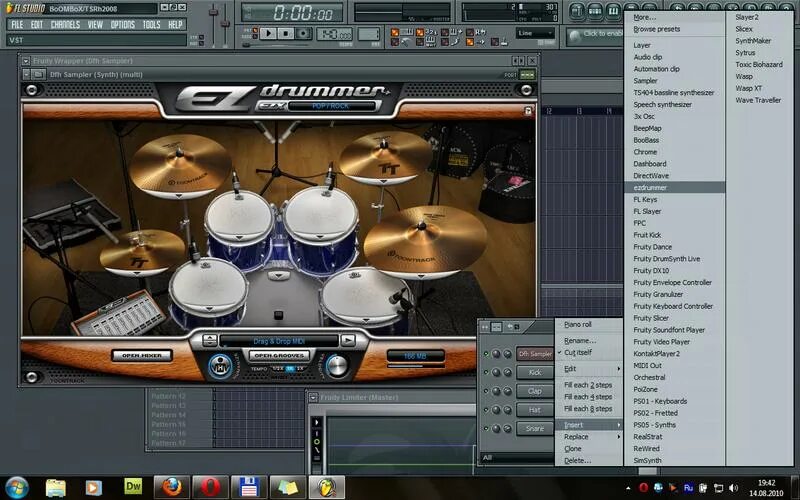Expand the Edit submenu
Image resolution: width=800 pixels, height=500 pixels.
589,368
